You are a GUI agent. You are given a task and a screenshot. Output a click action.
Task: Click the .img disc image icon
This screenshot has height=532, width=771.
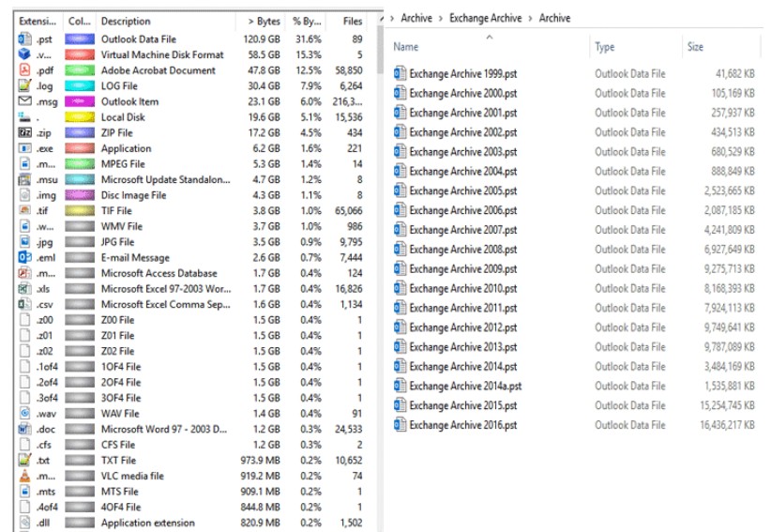[24, 195]
